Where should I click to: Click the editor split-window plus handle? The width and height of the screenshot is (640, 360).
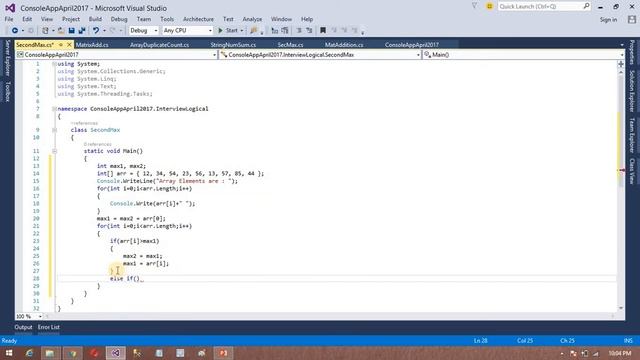(x=621, y=64)
